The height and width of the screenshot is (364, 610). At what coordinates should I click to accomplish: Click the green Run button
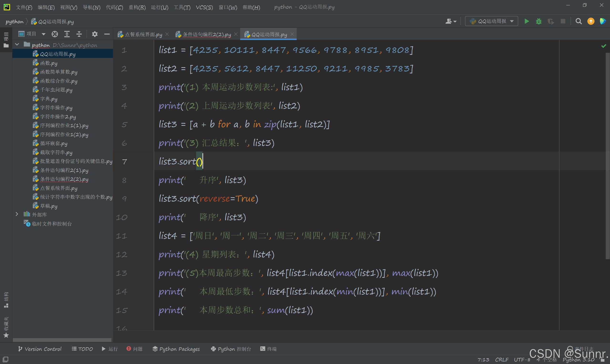pos(527,21)
